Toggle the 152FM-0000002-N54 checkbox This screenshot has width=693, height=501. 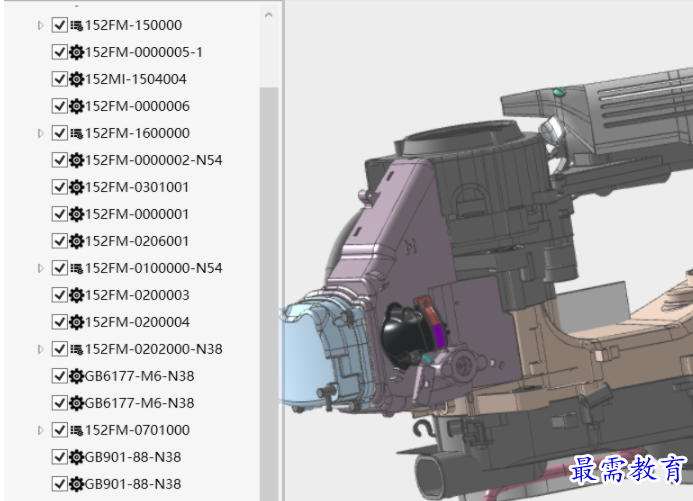(60, 160)
